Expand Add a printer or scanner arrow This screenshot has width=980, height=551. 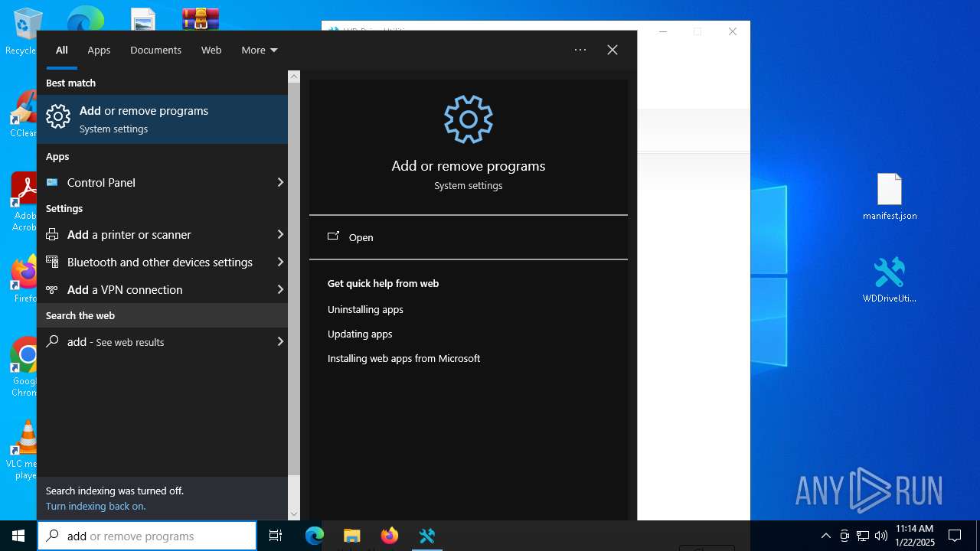[280, 234]
